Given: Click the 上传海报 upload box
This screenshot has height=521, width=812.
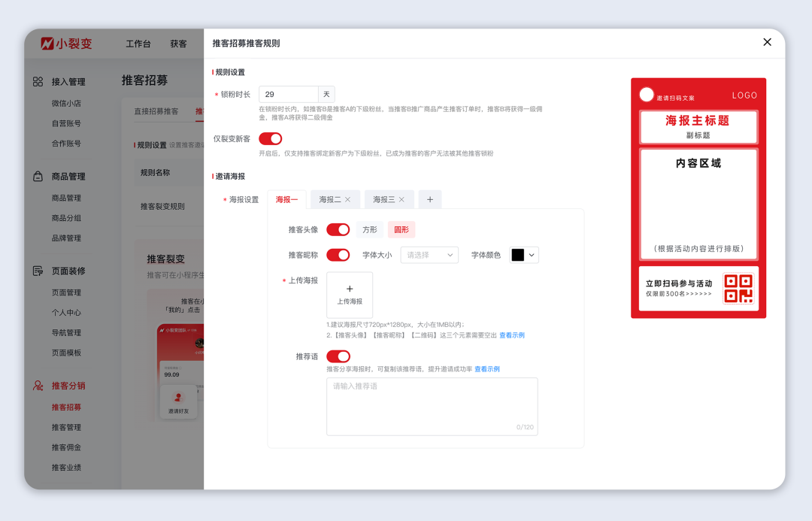Looking at the screenshot, I should click(x=350, y=295).
